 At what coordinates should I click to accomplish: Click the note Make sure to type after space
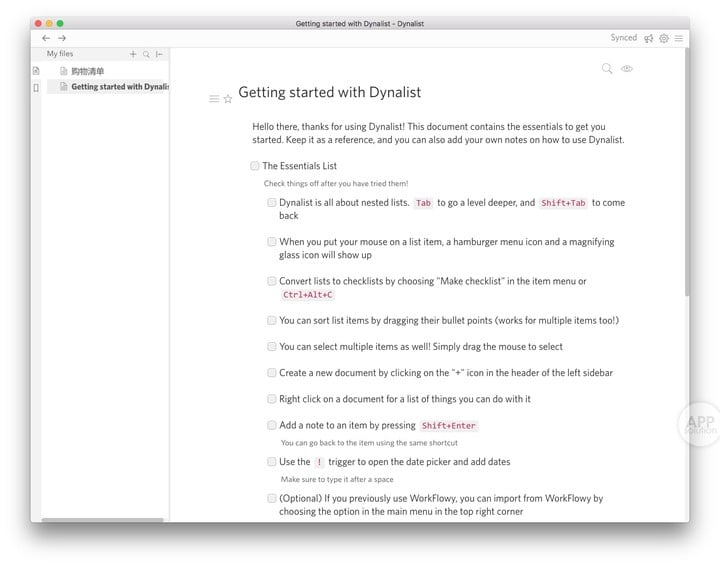click(337, 479)
